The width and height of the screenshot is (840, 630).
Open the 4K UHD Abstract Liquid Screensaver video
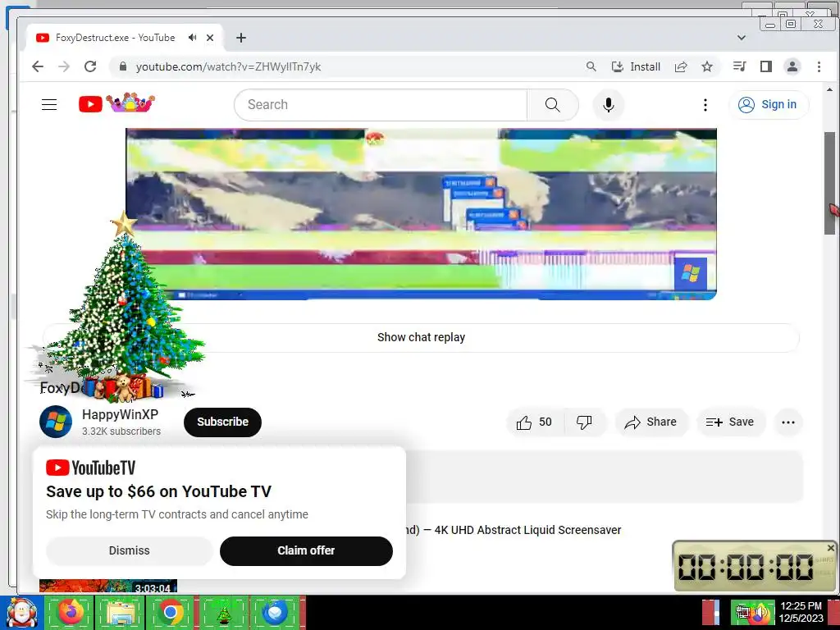click(514, 530)
